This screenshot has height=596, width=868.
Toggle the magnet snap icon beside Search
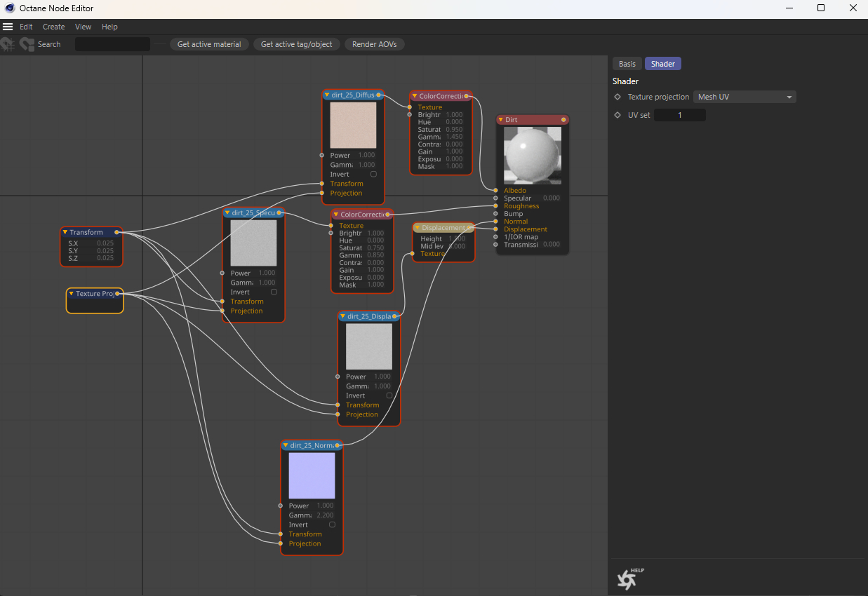27,44
